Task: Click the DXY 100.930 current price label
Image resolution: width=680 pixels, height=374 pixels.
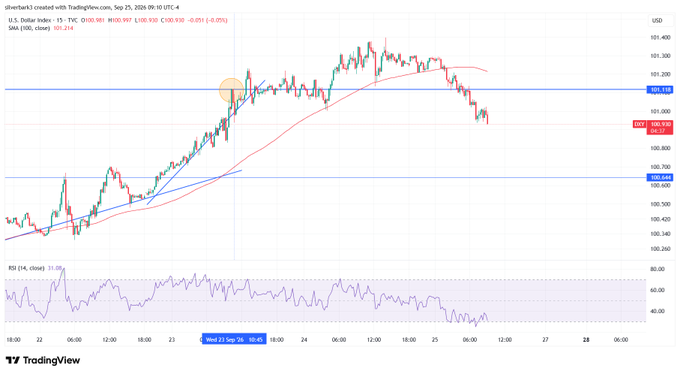Action: [x=653, y=127]
